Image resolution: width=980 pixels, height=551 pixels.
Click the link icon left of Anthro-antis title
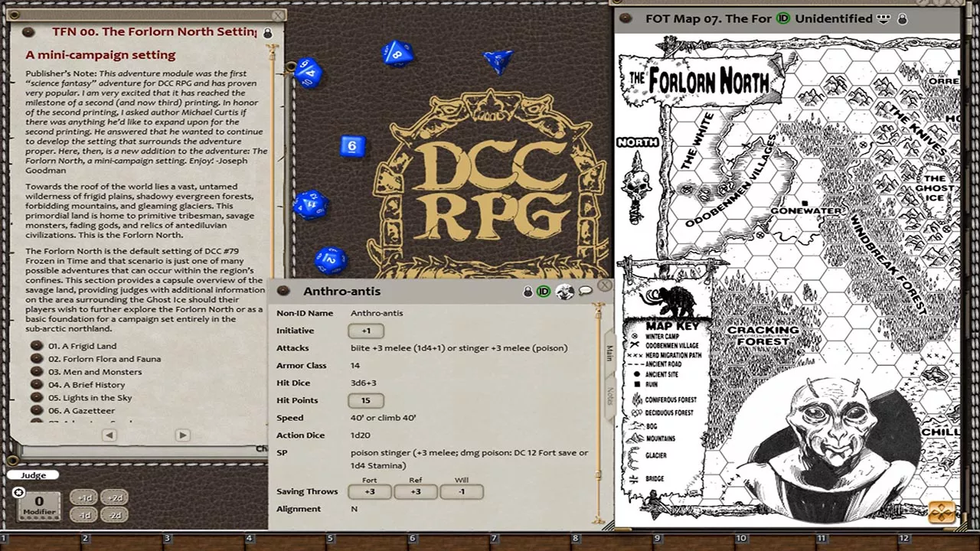click(283, 291)
